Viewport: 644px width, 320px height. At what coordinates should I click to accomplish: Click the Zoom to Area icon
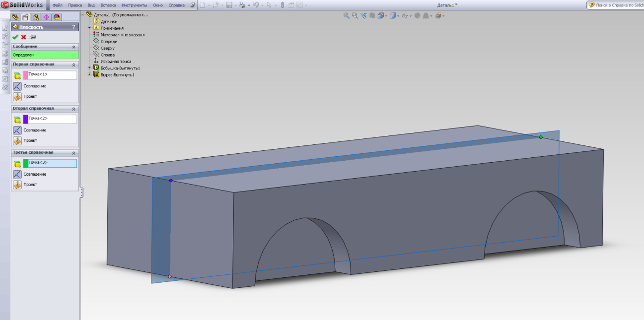point(355,16)
